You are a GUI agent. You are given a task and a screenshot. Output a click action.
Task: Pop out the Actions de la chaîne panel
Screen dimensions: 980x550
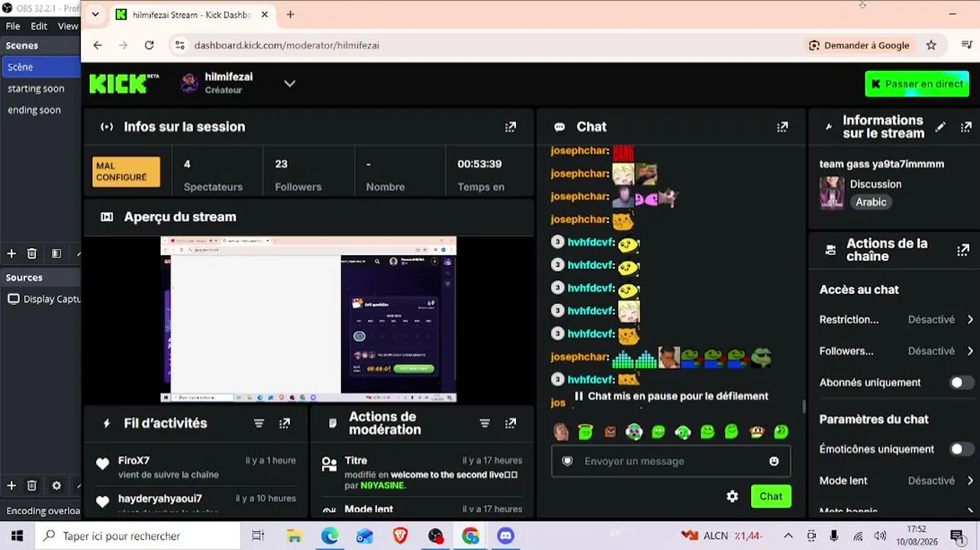963,250
